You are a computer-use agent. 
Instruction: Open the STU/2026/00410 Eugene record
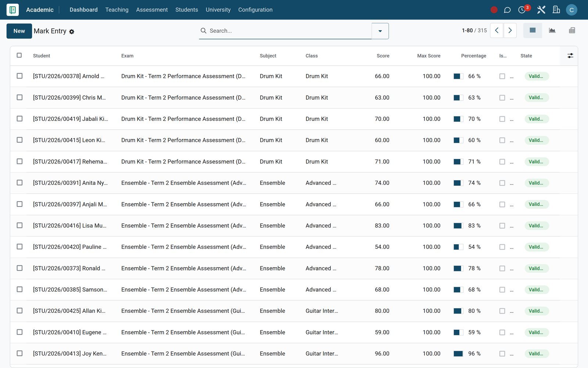point(70,332)
